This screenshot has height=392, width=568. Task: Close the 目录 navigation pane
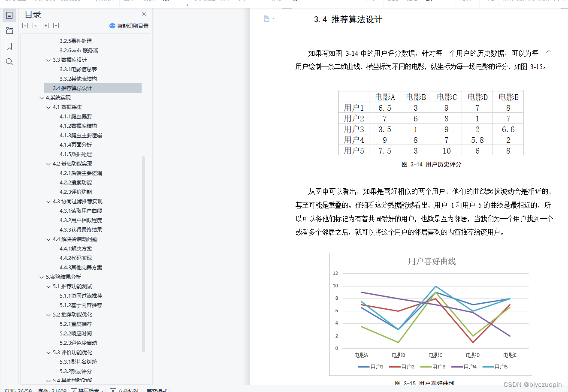[144, 14]
